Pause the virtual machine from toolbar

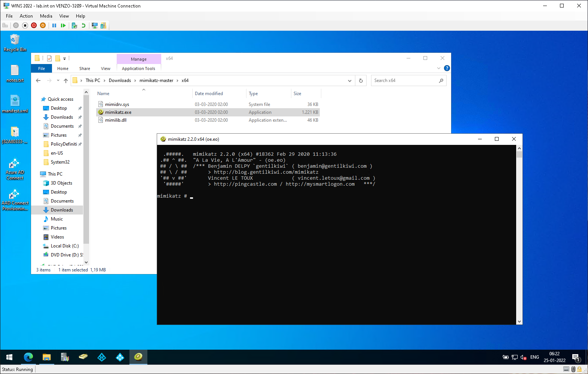click(54, 25)
